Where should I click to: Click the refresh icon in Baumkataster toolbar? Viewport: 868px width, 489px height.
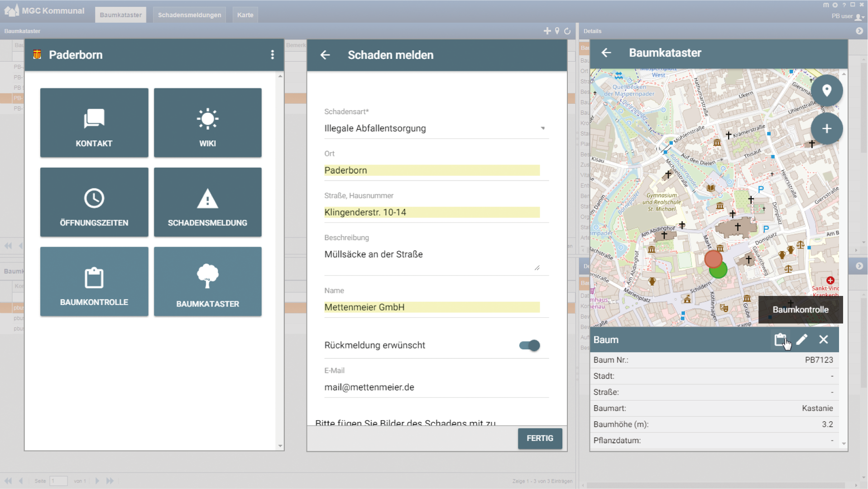pyautogui.click(x=567, y=31)
